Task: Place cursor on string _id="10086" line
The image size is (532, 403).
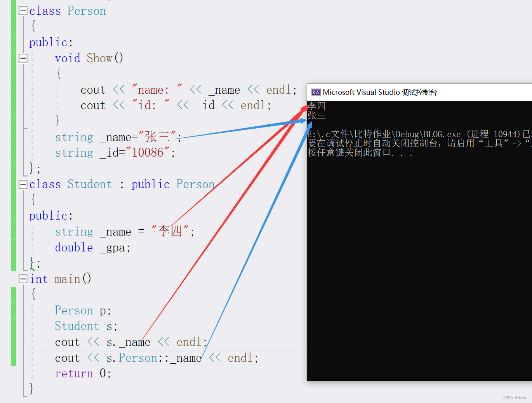Action: click(115, 153)
